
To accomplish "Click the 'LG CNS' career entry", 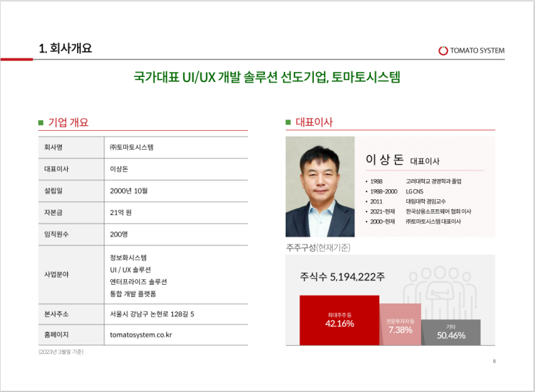I will pyautogui.click(x=415, y=191).
